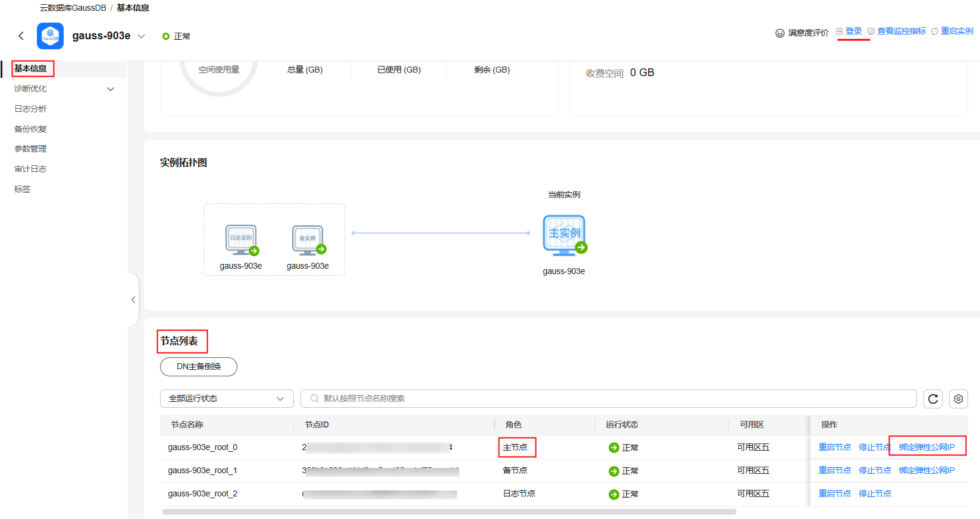This screenshot has height=519, width=980.
Task: Click the gauss-903e_root_0 node name
Action: click(203, 447)
